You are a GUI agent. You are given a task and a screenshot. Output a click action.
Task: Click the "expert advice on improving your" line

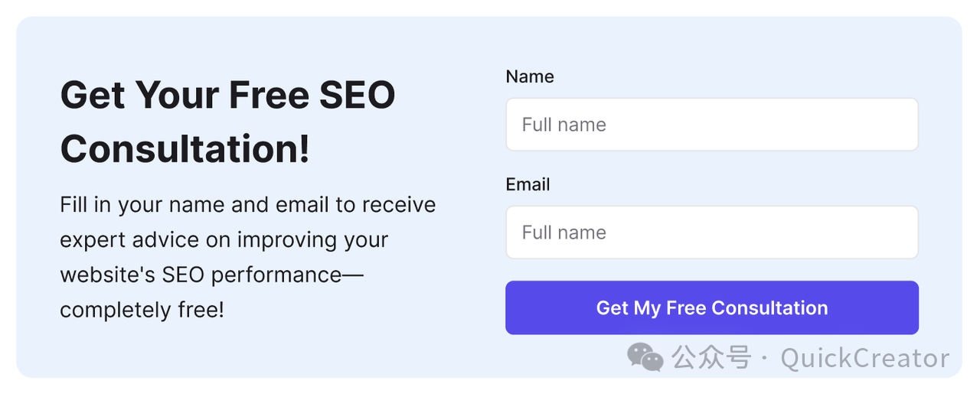coord(224,240)
